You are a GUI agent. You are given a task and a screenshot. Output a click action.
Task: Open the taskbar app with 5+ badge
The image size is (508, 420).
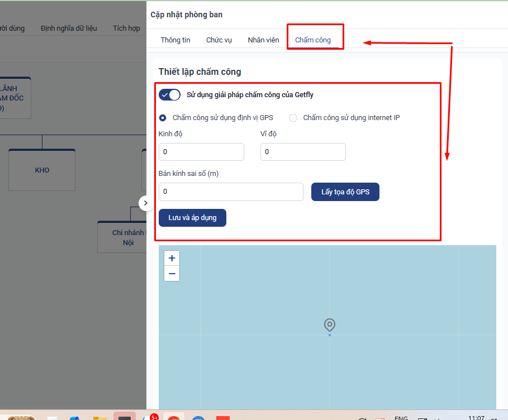pos(150,417)
